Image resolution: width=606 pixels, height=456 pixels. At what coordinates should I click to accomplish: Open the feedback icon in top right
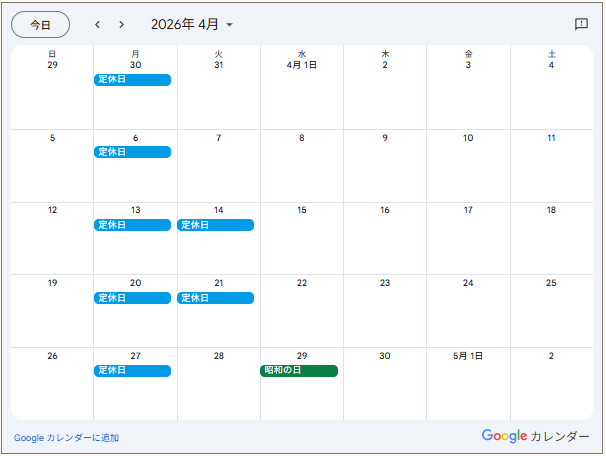pyautogui.click(x=581, y=24)
